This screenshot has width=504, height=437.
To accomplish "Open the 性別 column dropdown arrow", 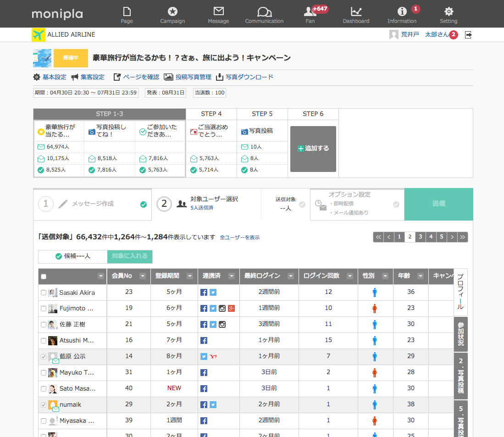I will tap(385, 276).
